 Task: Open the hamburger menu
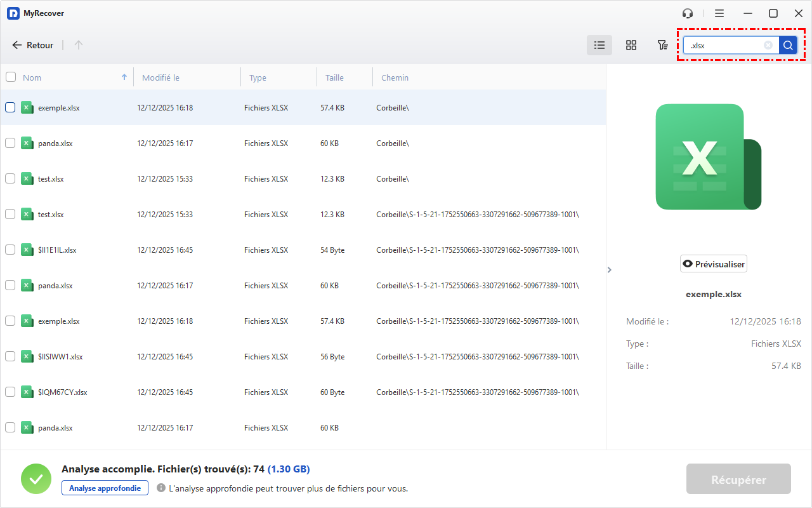point(719,13)
